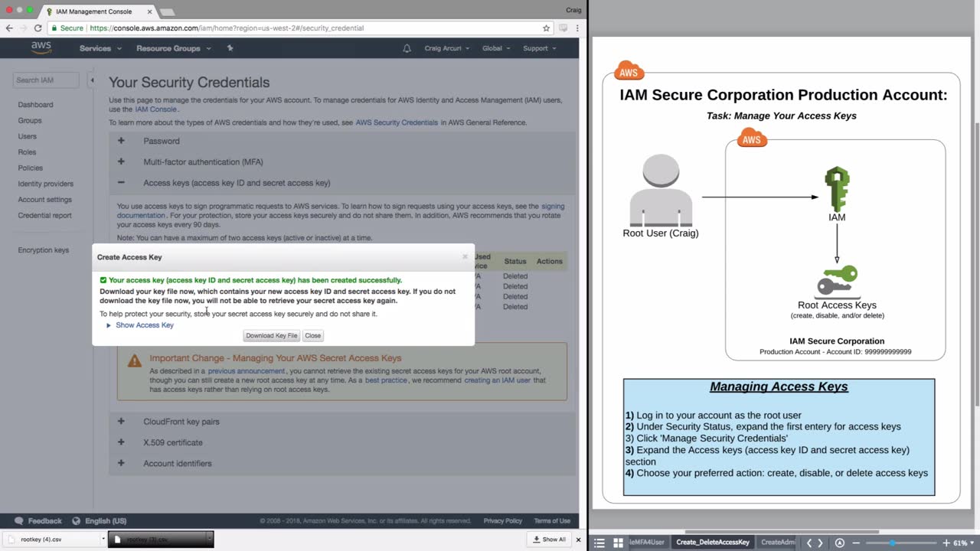Open the grid thumbnail view icon

click(x=618, y=543)
